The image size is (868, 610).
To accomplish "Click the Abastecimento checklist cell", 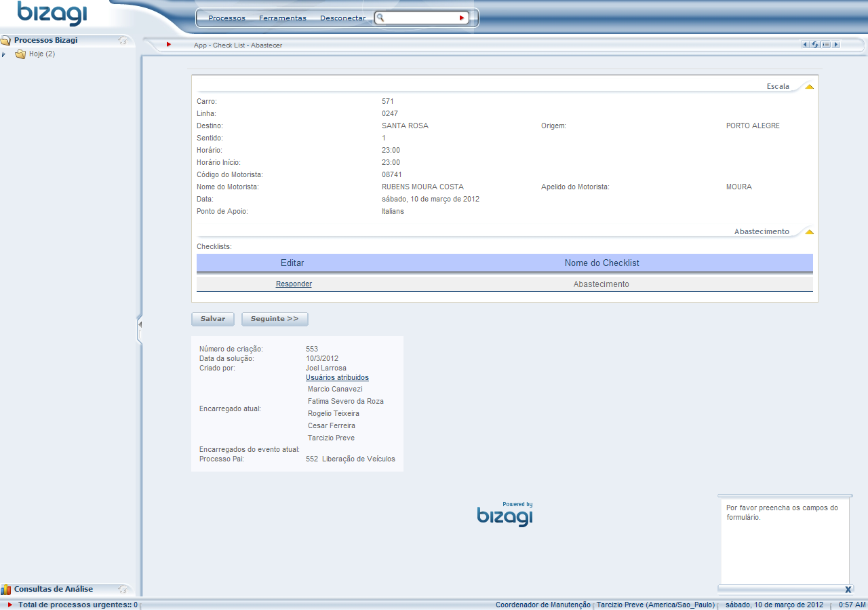I will (601, 284).
